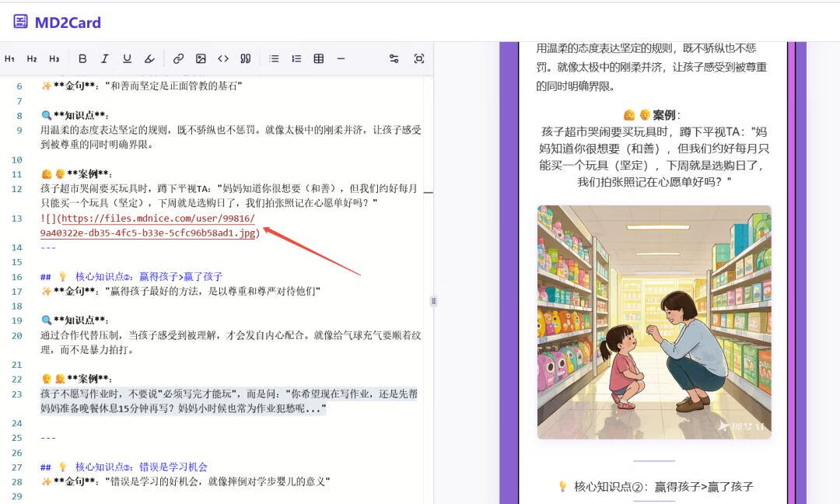The height and width of the screenshot is (504, 840).
Task: Click the MD2Card logo
Action: [x=58, y=23]
